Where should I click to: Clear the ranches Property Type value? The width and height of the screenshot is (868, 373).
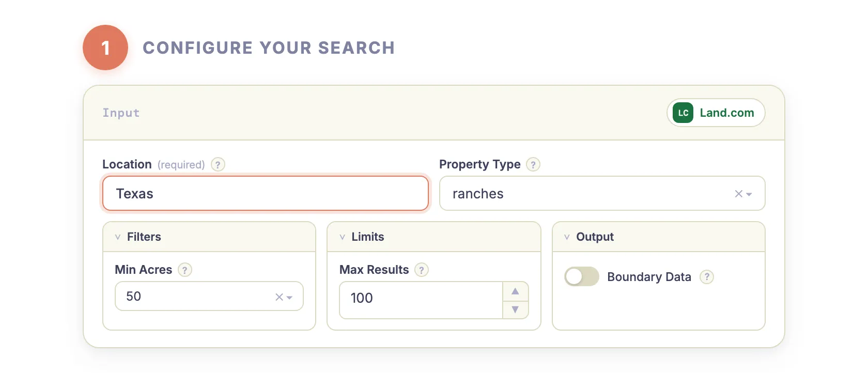[737, 194]
